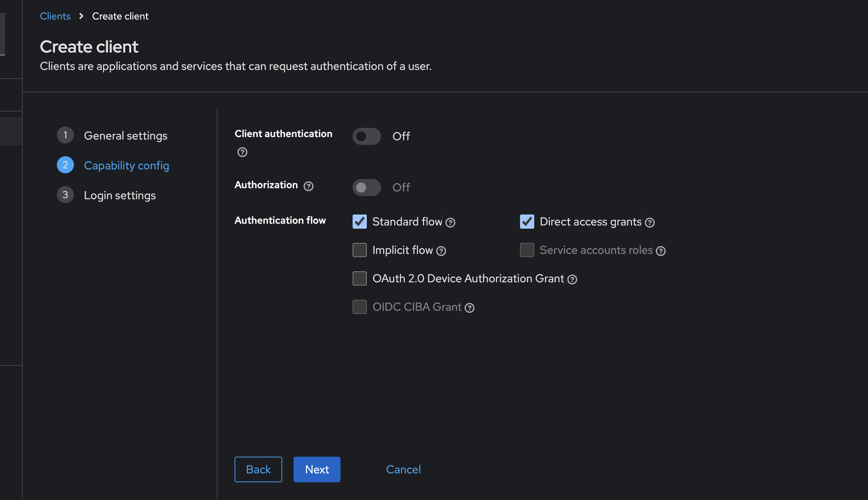Show help for OIDC CIBA Grant
The image size is (868, 500).
click(470, 308)
